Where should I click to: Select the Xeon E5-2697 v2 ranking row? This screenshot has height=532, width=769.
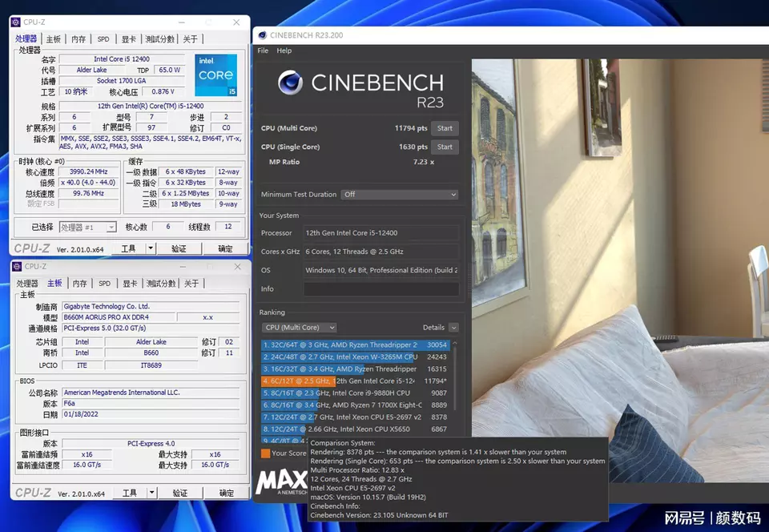[x=355, y=417]
